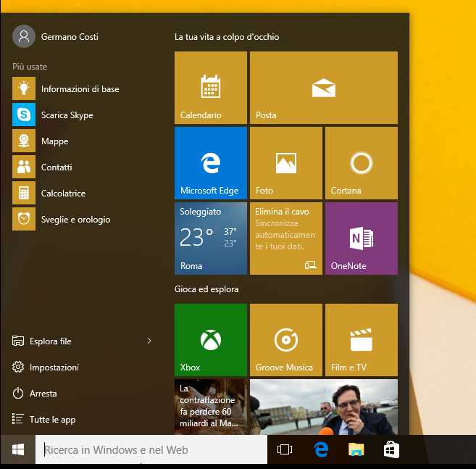Open the Film e TV tile
The width and height of the screenshot is (476, 469).
pyautogui.click(x=362, y=340)
